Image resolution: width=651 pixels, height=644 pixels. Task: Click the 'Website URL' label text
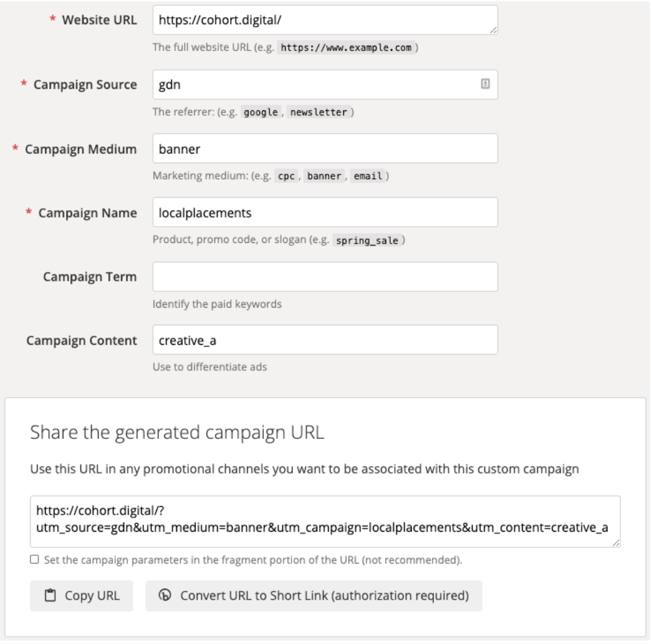[99, 20]
